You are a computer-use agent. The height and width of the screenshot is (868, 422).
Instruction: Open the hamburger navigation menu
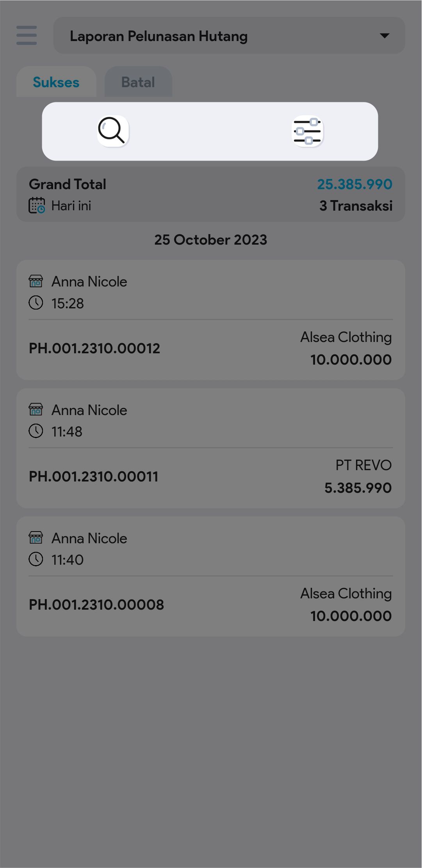[x=27, y=36]
